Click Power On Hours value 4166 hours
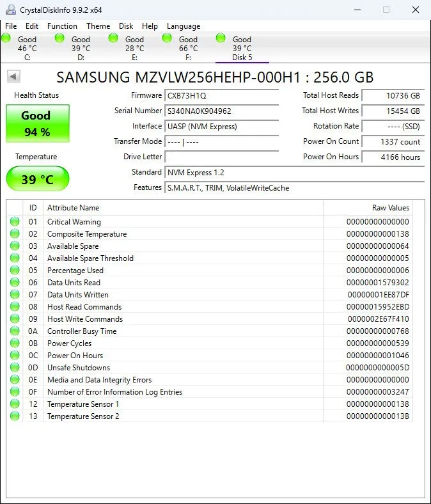Screen dimensions: 431x504 tap(393, 157)
